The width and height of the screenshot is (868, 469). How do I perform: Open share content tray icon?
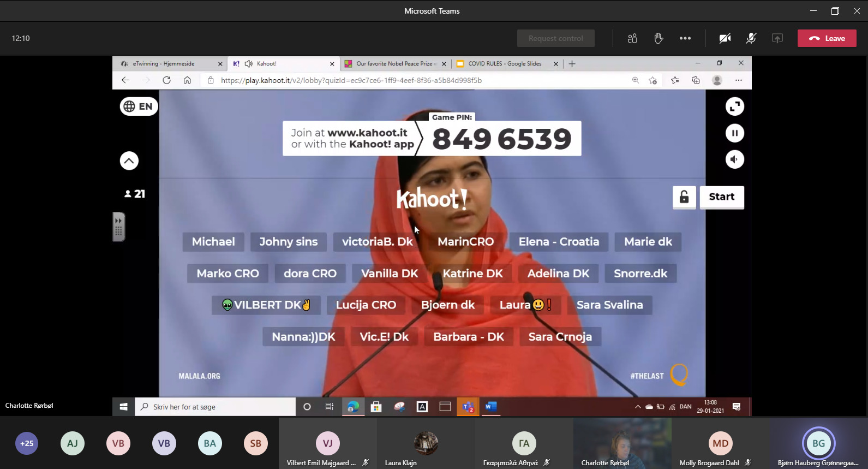777,38
